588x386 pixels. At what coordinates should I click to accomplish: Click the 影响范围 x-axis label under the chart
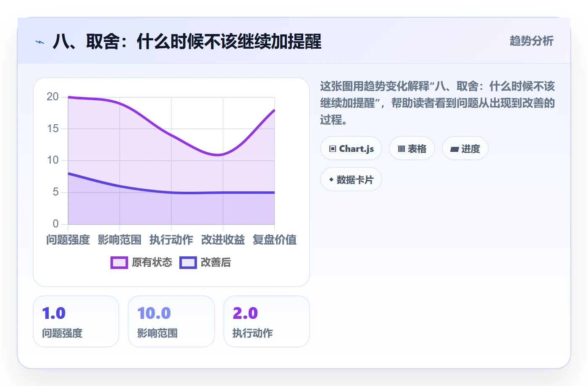pyautogui.click(x=120, y=240)
